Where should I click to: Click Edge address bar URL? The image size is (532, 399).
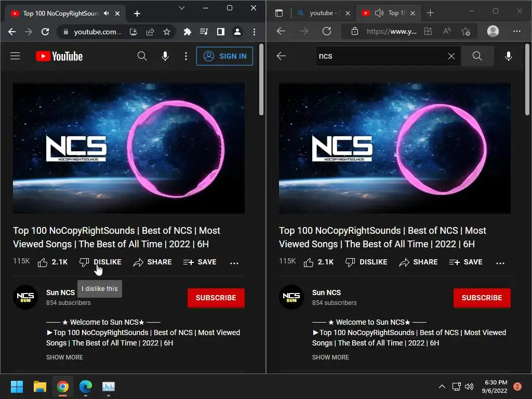point(392,32)
